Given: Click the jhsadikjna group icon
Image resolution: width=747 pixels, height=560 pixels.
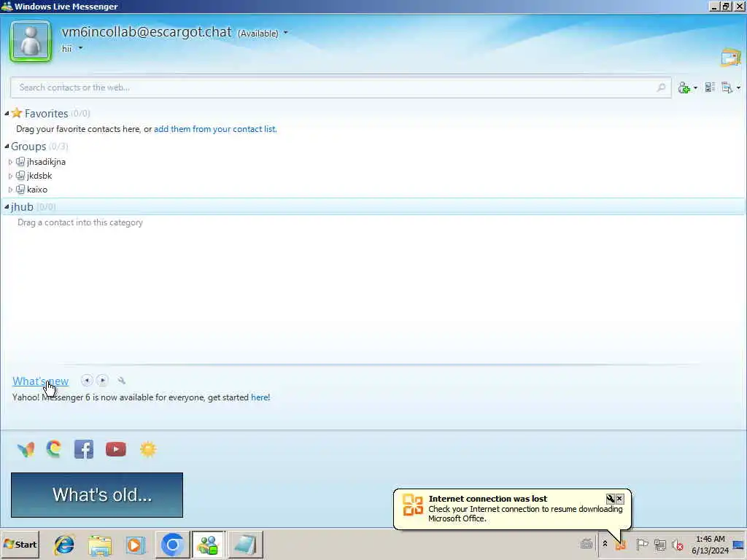Looking at the screenshot, I should (x=20, y=162).
